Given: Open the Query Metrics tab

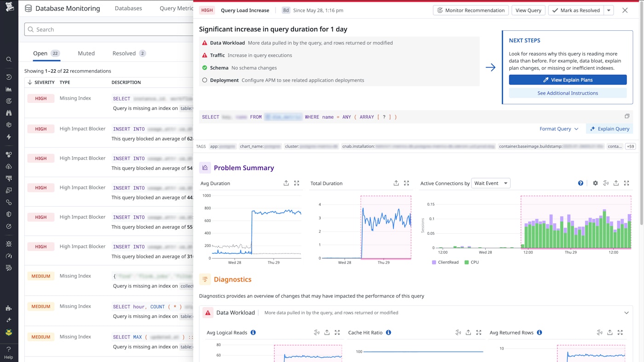Looking at the screenshot, I should click(x=176, y=8).
